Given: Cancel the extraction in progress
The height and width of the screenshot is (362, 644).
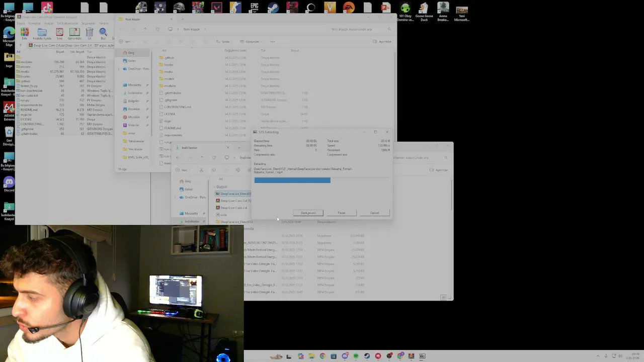Looking at the screenshot, I should pyautogui.click(x=374, y=213).
